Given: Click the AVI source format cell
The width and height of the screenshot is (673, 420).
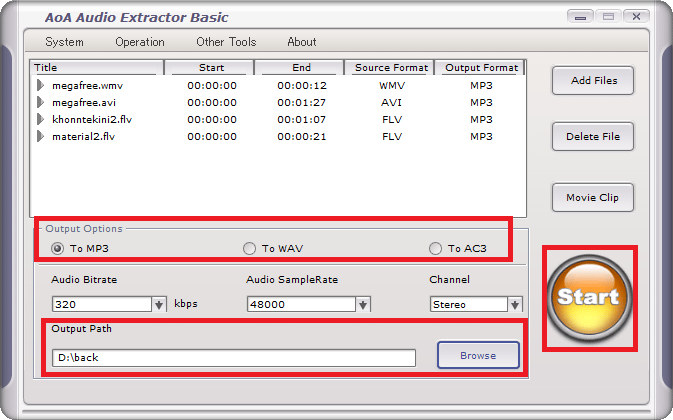Looking at the screenshot, I should click(391, 103).
